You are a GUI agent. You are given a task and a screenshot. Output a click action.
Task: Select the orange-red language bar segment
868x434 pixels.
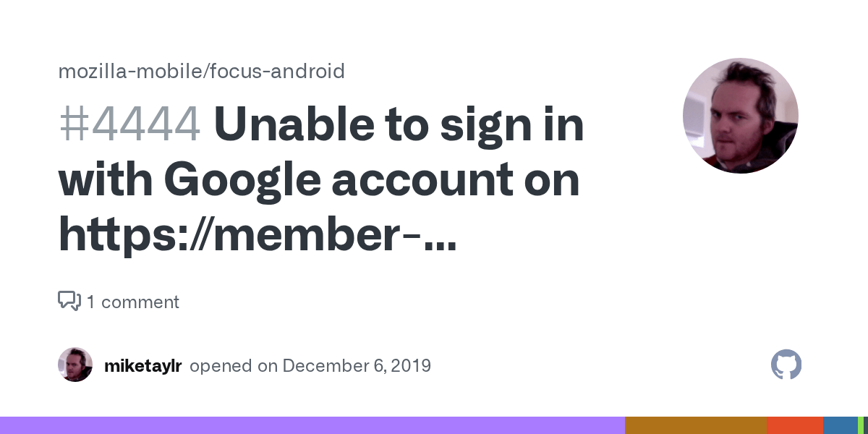pyautogui.click(x=794, y=425)
